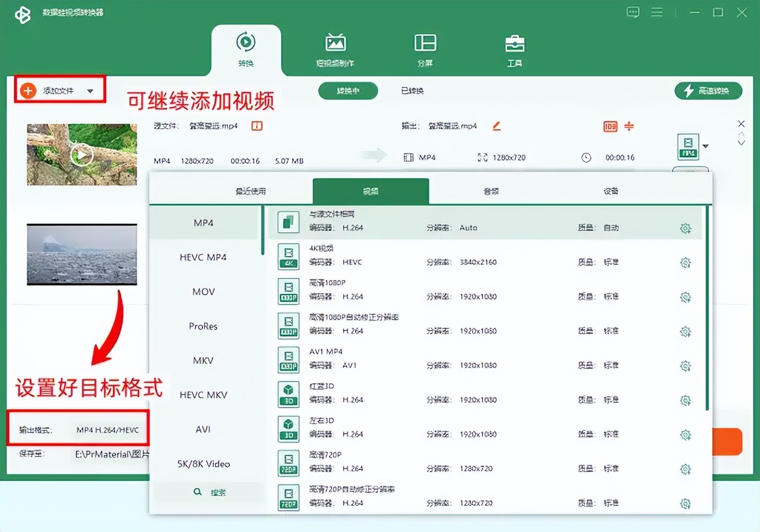The image size is (760, 532).
Task: Enable 高速转换 high-speed conversion
Action: pyautogui.click(x=708, y=91)
